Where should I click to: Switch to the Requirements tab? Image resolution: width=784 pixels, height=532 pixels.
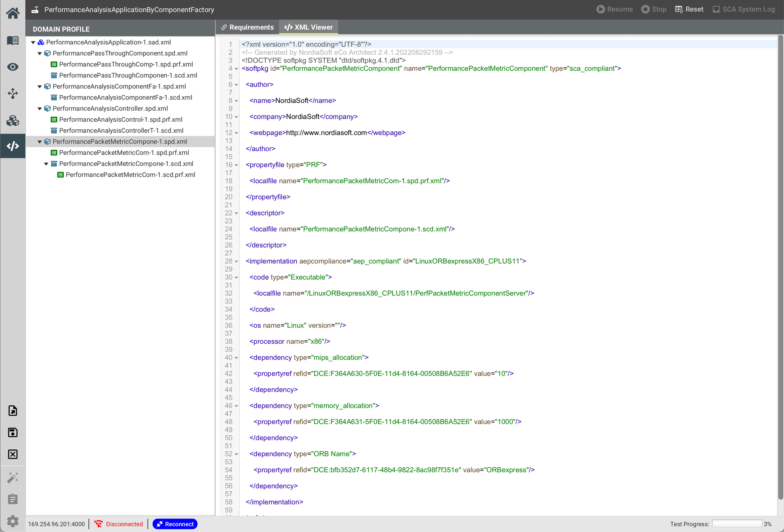point(247,27)
